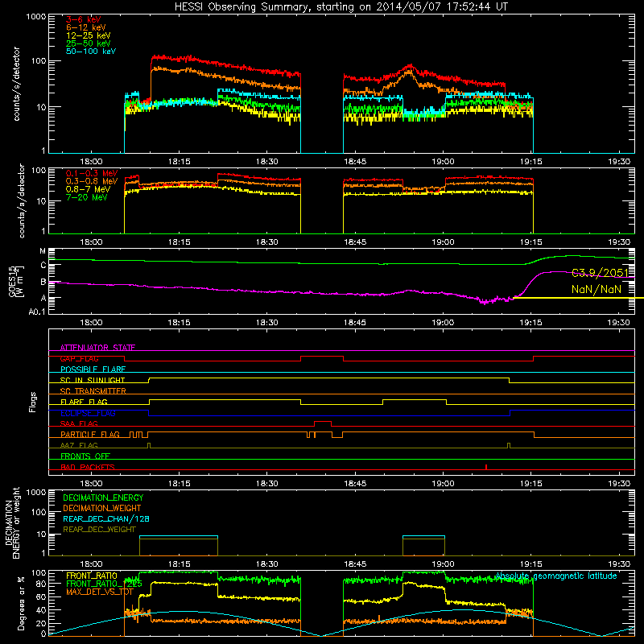
Task: Click the MAX_DET_VS_TOT legend label
Action: pyautogui.click(x=99, y=592)
